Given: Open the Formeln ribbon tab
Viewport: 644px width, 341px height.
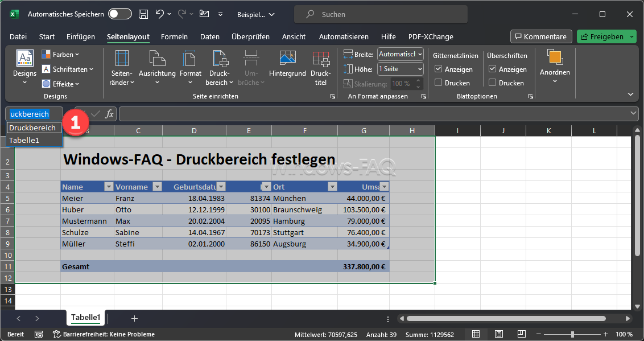Looking at the screenshot, I should point(174,36).
